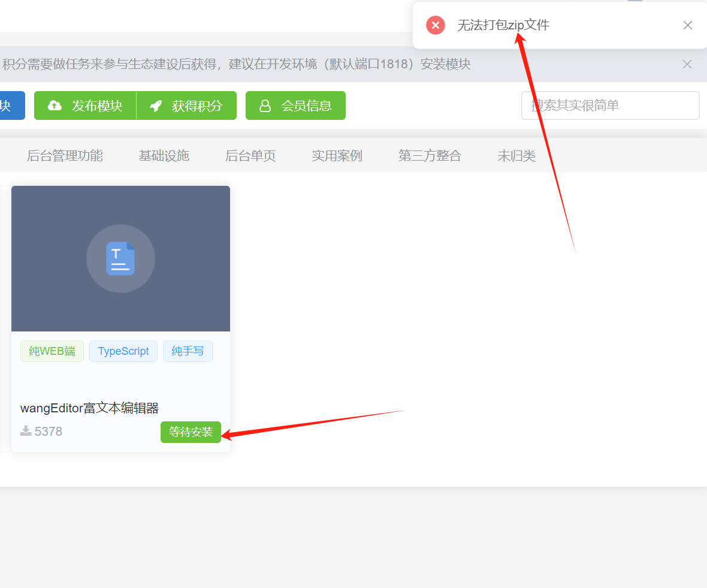
Task: Switch to the 后台管理功能 tab
Action: coord(65,156)
